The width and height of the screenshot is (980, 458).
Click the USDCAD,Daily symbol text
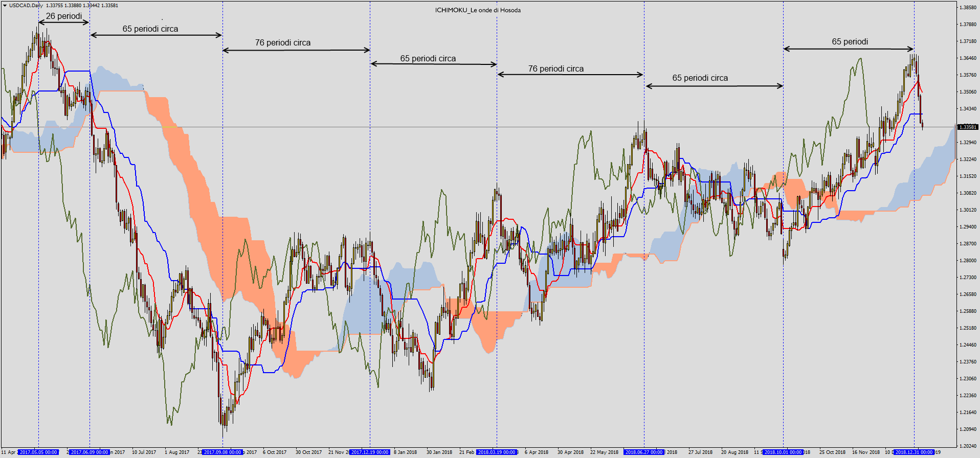(x=26, y=6)
